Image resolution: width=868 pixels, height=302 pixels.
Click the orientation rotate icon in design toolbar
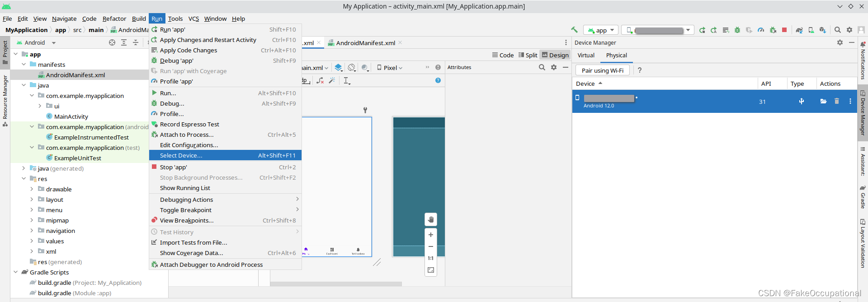(352, 68)
